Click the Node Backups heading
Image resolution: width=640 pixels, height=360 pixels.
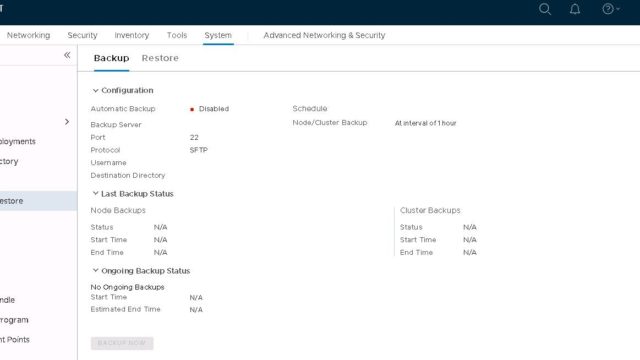point(118,210)
